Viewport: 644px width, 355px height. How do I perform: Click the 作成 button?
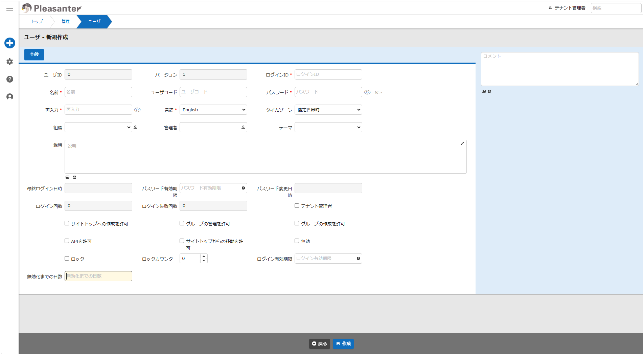point(343,343)
